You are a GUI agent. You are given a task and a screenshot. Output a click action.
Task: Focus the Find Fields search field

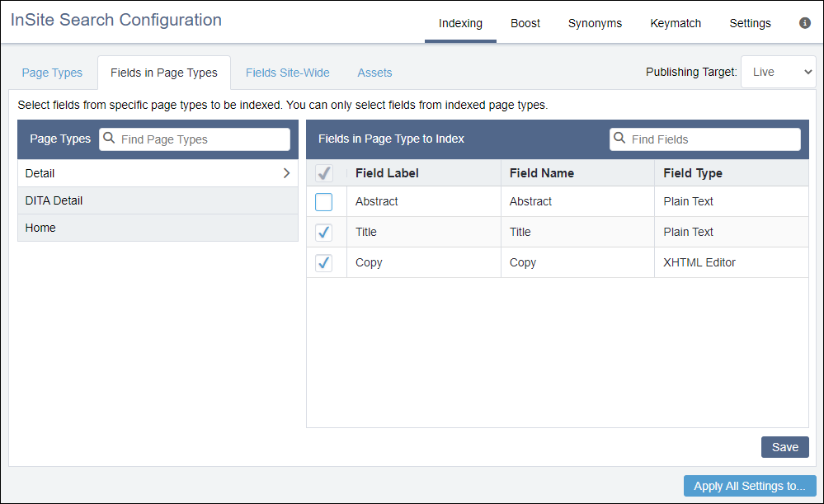(705, 139)
